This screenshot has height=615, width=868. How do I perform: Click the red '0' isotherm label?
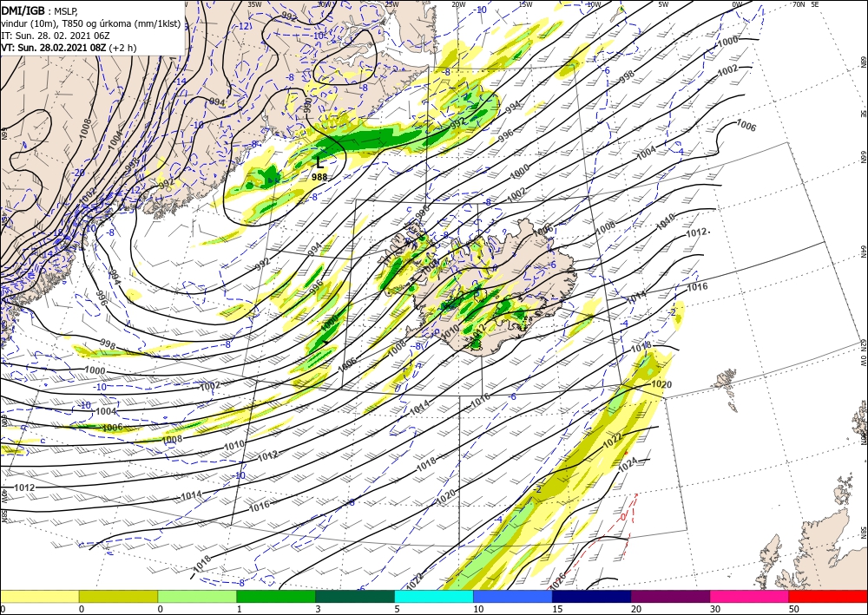(622, 517)
